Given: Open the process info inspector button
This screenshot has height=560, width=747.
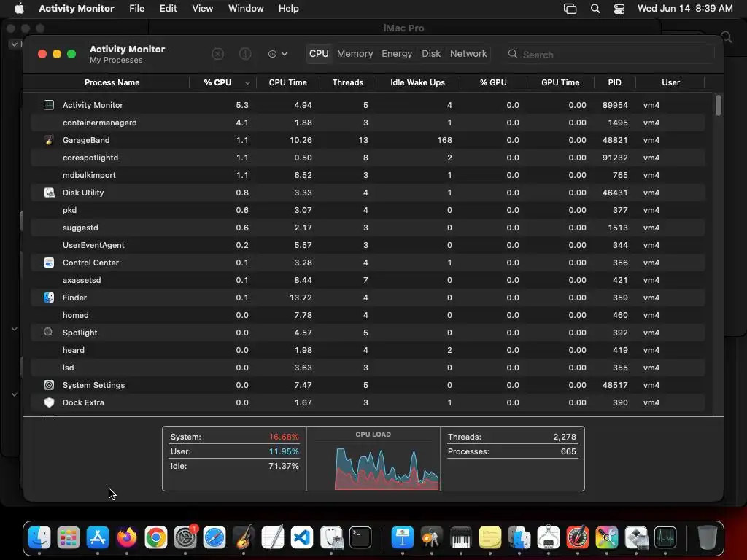Looking at the screenshot, I should (x=245, y=54).
